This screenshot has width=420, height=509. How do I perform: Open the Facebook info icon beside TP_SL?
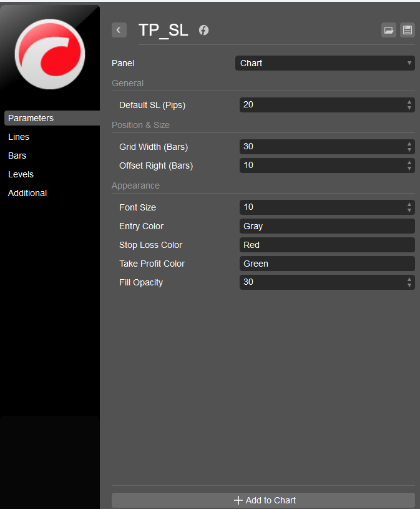tap(203, 30)
